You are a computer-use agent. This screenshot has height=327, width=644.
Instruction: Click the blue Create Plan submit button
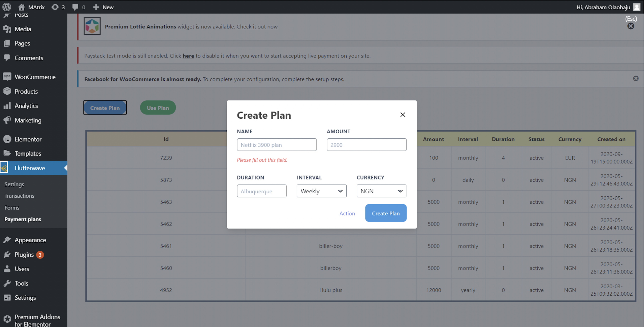tap(385, 213)
